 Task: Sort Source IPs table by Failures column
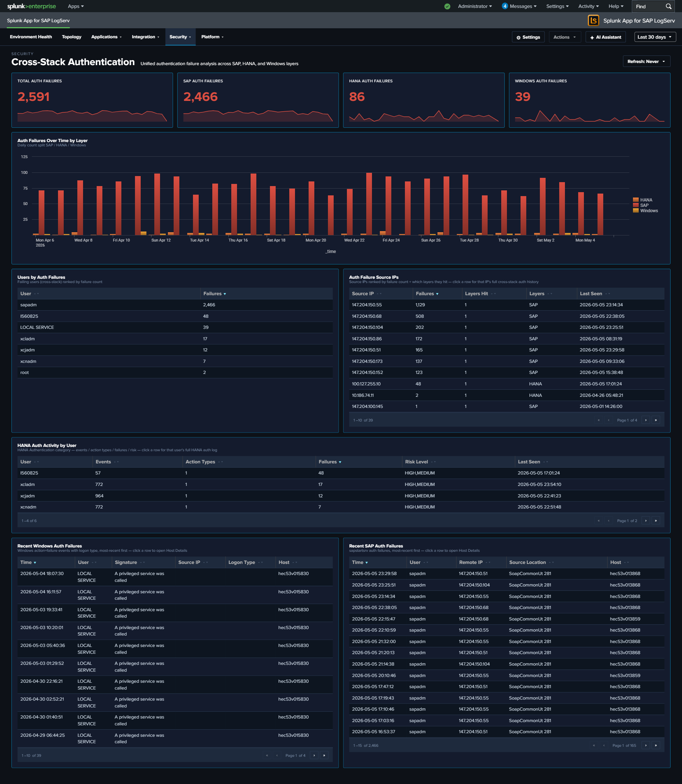pyautogui.click(x=427, y=294)
